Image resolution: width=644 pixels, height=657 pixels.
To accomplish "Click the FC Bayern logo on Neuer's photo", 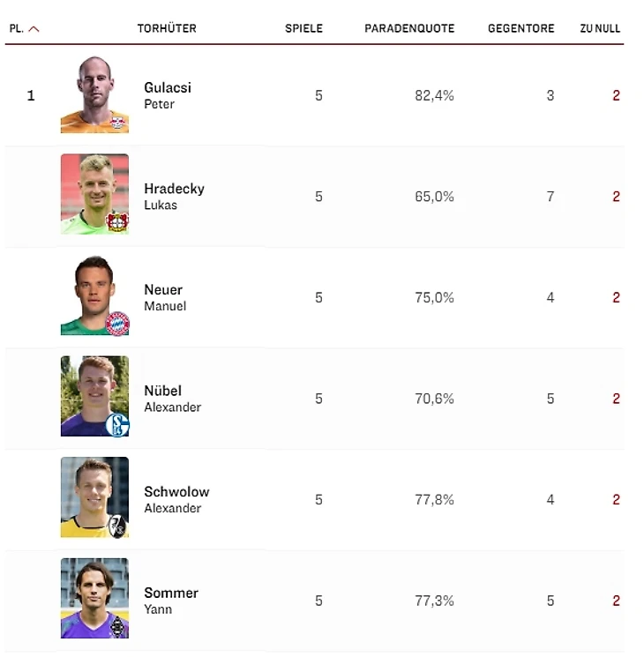I will tap(117, 323).
